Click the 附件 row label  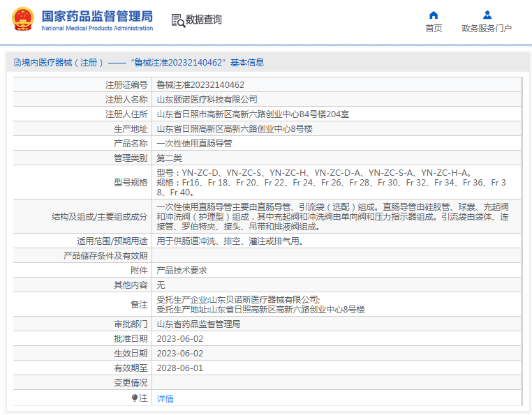tap(139, 270)
